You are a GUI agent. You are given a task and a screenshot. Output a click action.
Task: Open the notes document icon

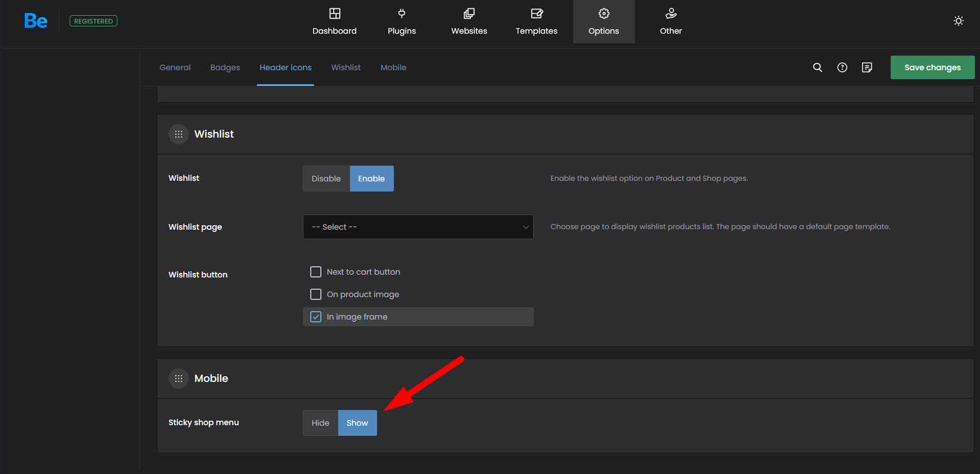867,67
